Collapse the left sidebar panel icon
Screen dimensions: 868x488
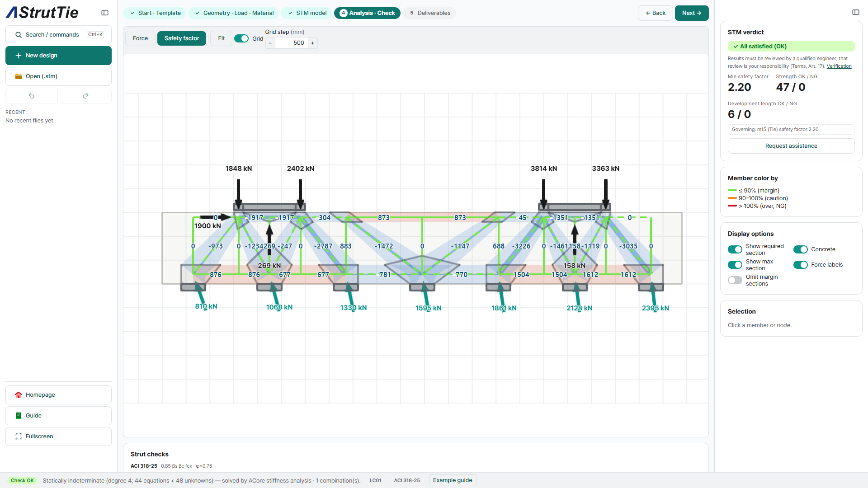[105, 13]
